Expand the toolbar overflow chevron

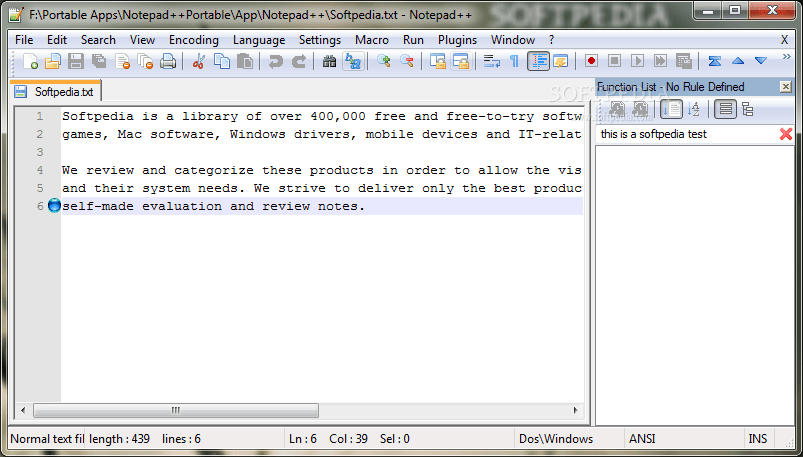(x=787, y=56)
